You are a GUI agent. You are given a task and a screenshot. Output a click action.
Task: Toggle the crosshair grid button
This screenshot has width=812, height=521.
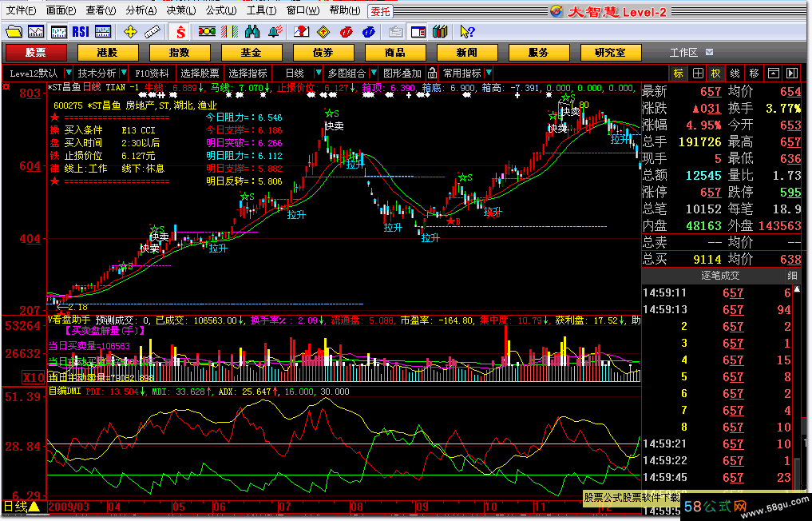(x=698, y=73)
